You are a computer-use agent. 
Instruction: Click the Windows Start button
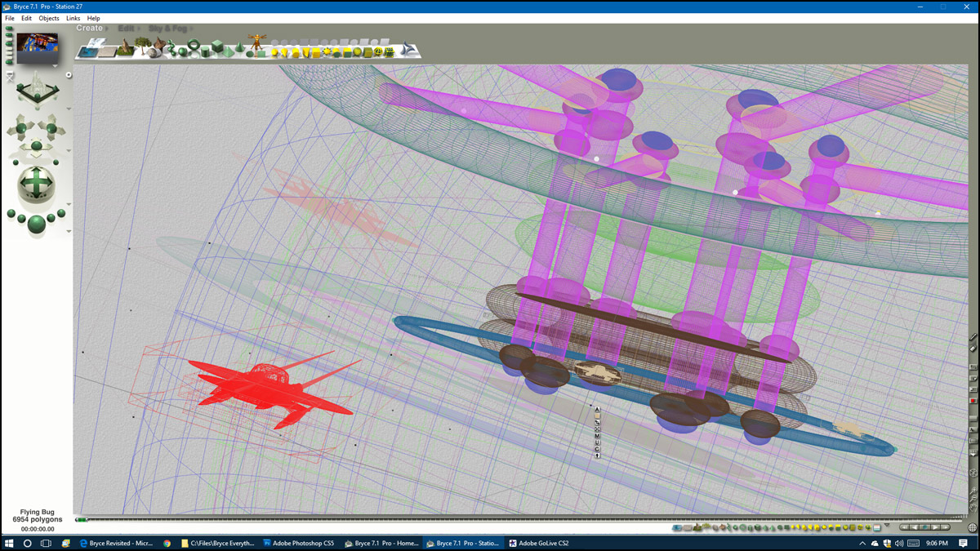(9, 543)
